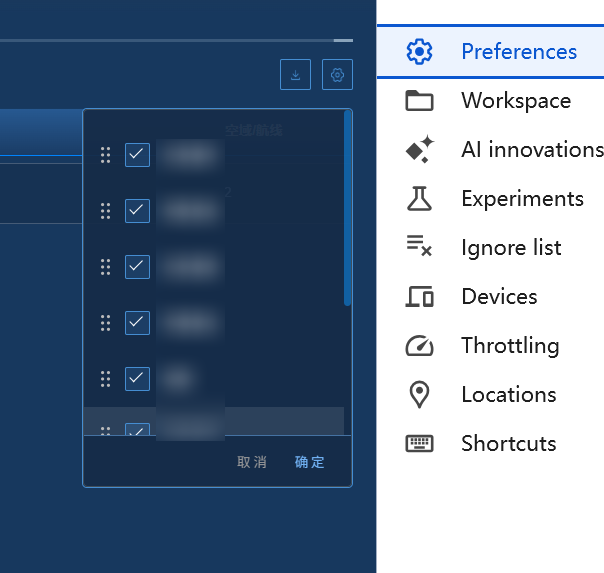Grab the drag handle of the first column row
The width and height of the screenshot is (604, 573).
(x=105, y=155)
